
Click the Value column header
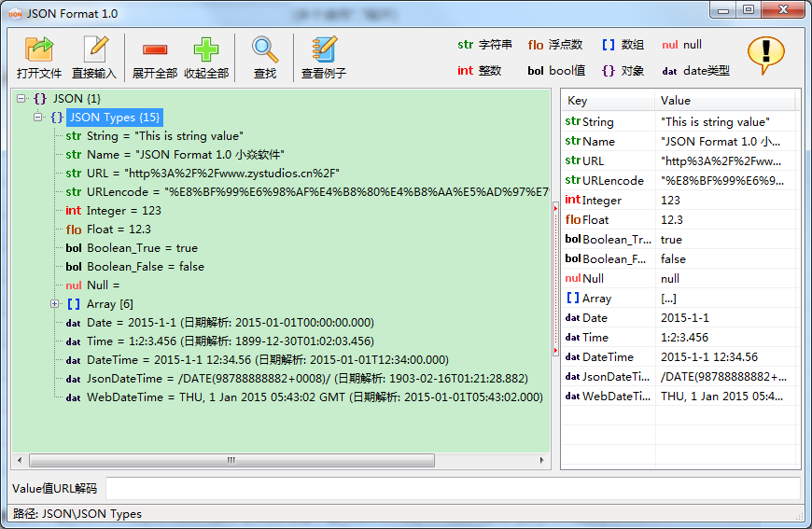click(725, 101)
